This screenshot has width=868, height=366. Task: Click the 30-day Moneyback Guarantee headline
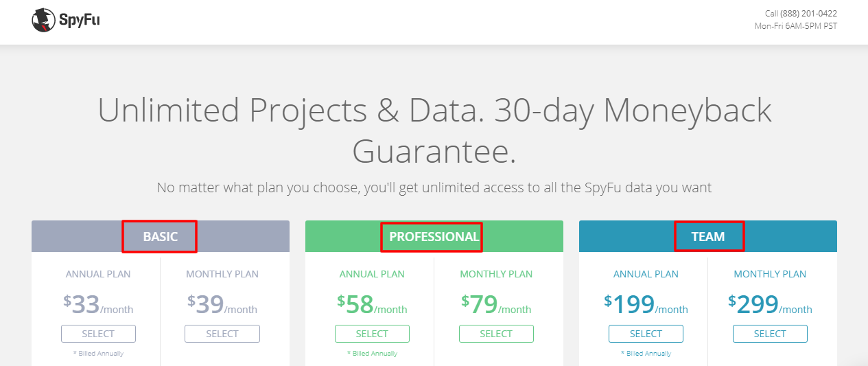coord(434,131)
